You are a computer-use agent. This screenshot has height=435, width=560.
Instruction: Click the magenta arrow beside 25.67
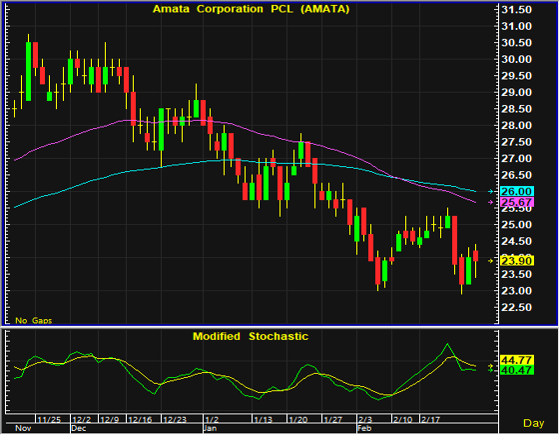click(x=491, y=202)
